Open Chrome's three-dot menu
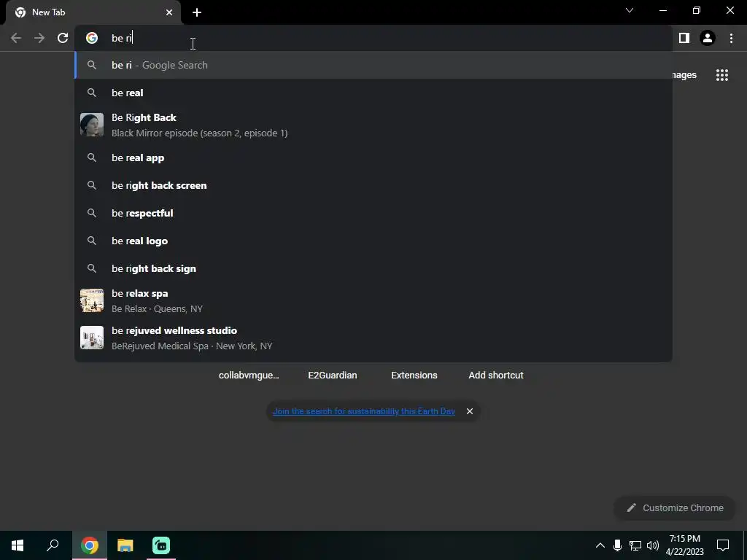Viewport: 747px width, 560px height. [731, 38]
